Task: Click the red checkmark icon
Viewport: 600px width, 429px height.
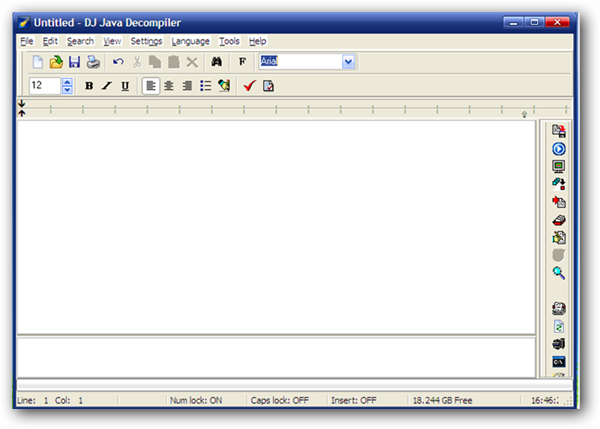Action: coord(249,86)
